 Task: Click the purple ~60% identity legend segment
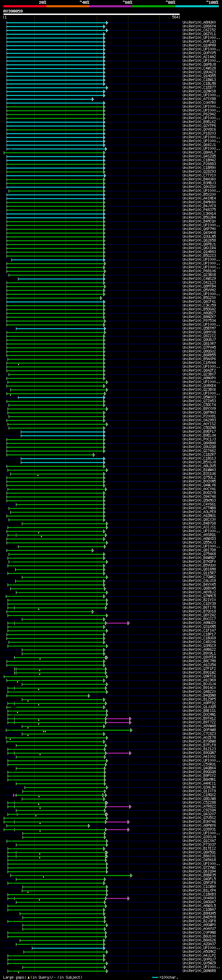(111, 6)
